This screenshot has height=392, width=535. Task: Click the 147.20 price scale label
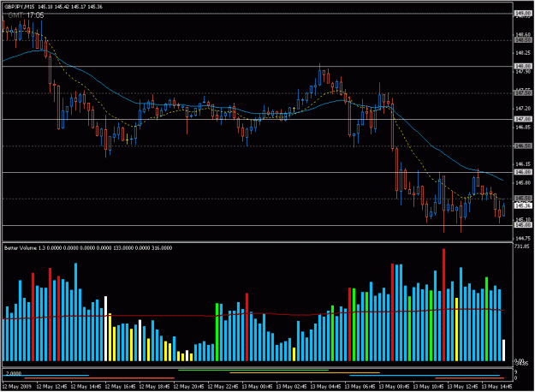coord(522,109)
